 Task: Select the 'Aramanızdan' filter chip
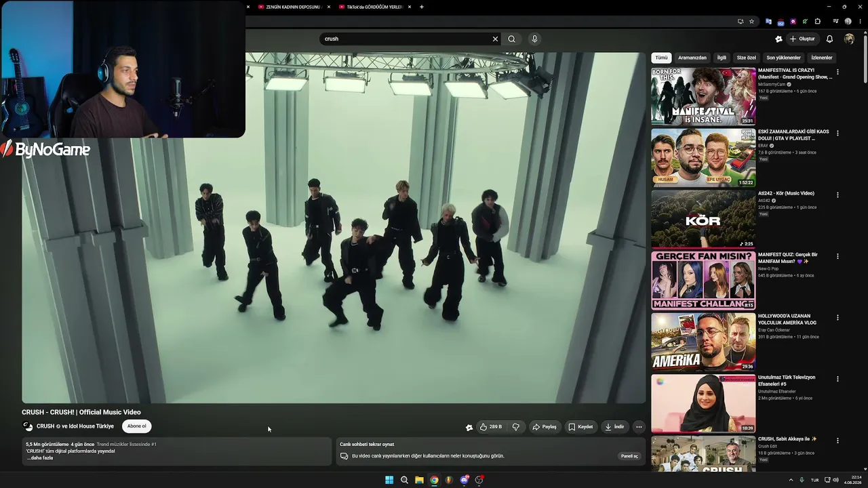(x=692, y=58)
